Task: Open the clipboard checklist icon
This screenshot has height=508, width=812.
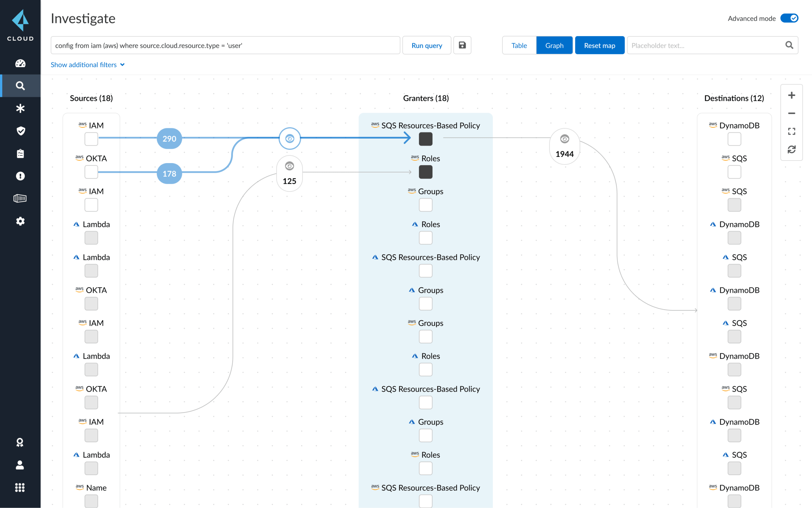Action: [x=20, y=153]
